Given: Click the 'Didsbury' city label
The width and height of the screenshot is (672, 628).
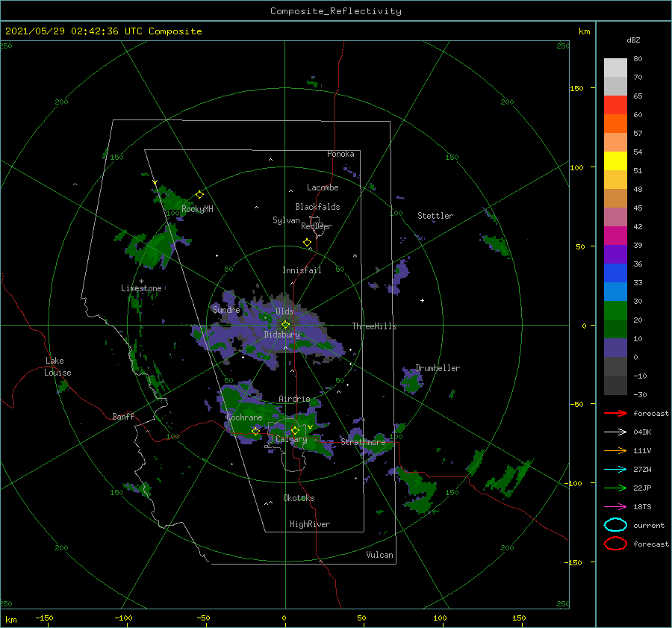Looking at the screenshot, I should pos(281,335).
